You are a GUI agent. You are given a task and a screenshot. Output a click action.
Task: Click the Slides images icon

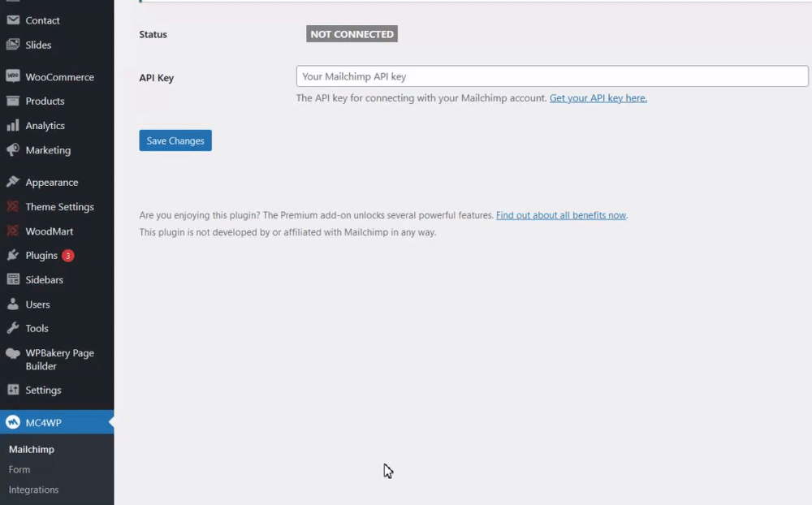tap(13, 45)
